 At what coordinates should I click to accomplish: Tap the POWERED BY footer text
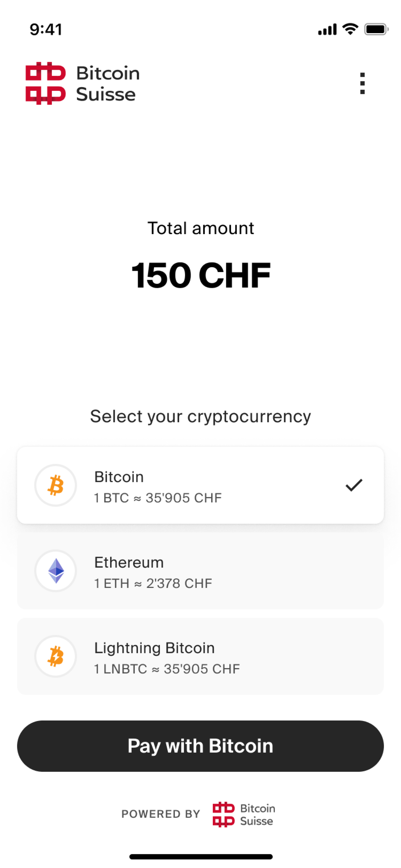click(161, 814)
